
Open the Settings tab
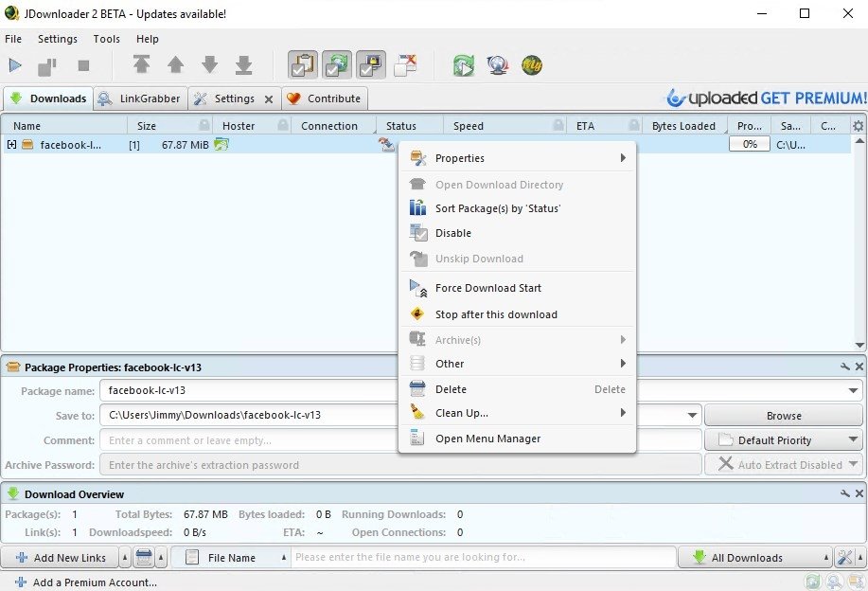[x=234, y=98]
